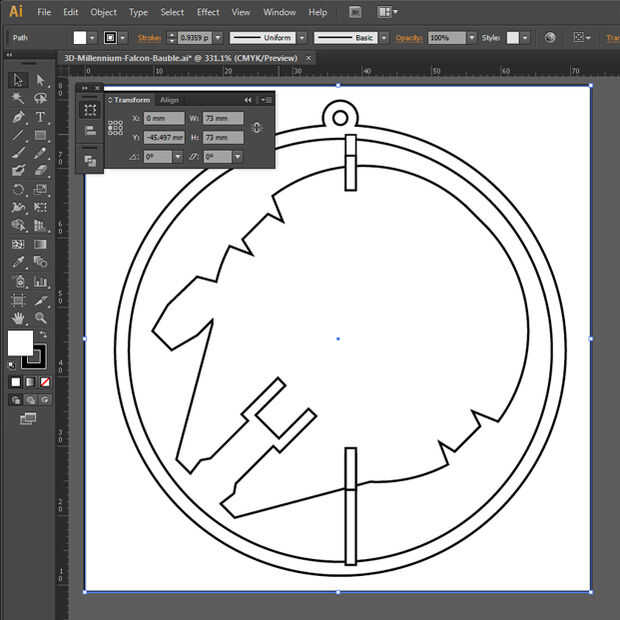Open Uniform variable width profile dropdown

302,38
